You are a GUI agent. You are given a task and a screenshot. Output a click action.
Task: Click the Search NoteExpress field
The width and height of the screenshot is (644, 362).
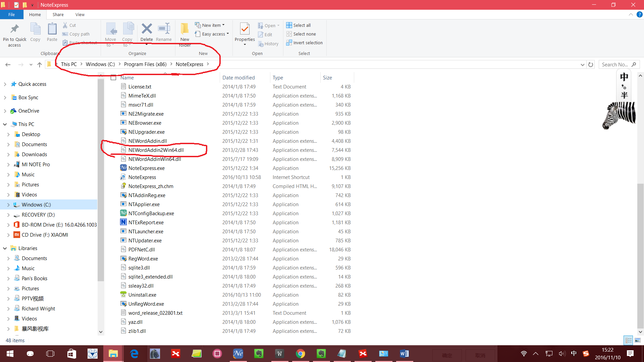point(619,64)
